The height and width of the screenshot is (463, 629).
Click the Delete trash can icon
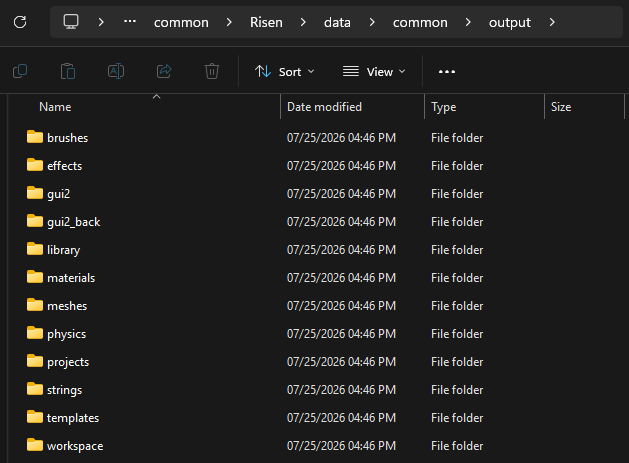click(212, 71)
